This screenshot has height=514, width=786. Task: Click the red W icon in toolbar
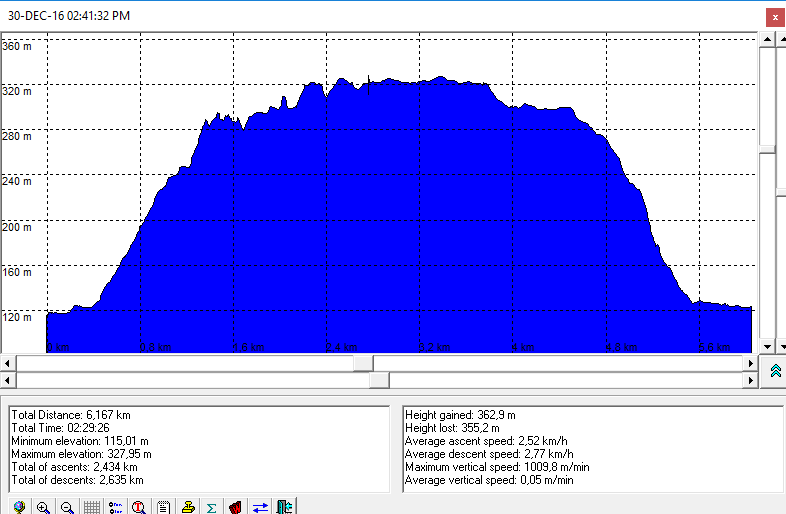coord(236,507)
